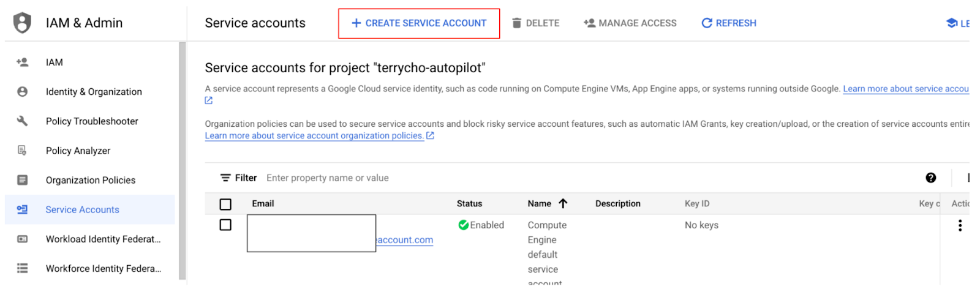
Task: Click the Enabled status text
Action: click(487, 225)
